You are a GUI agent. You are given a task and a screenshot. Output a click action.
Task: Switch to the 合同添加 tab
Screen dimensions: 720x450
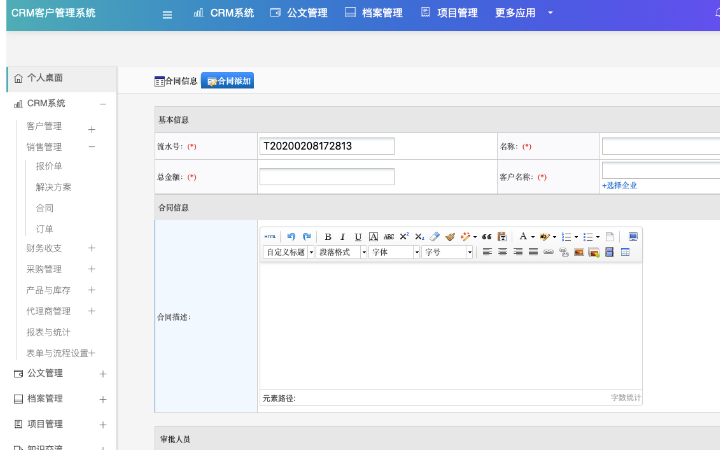[227, 81]
